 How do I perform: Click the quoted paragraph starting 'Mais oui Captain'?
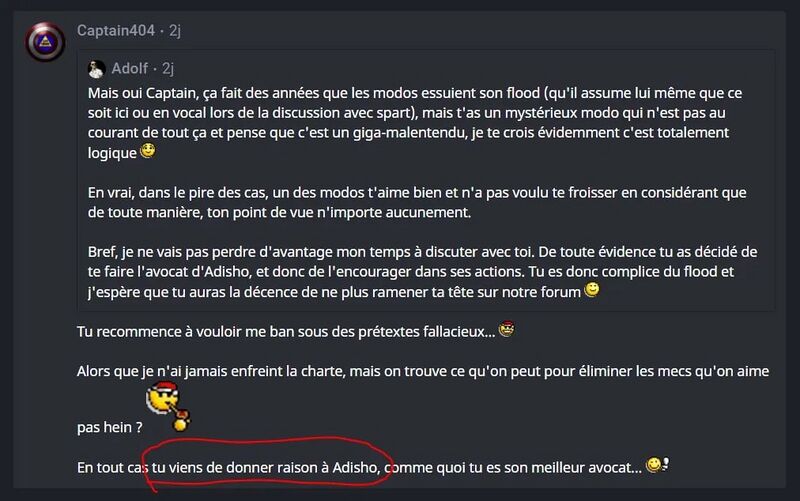pos(415,122)
